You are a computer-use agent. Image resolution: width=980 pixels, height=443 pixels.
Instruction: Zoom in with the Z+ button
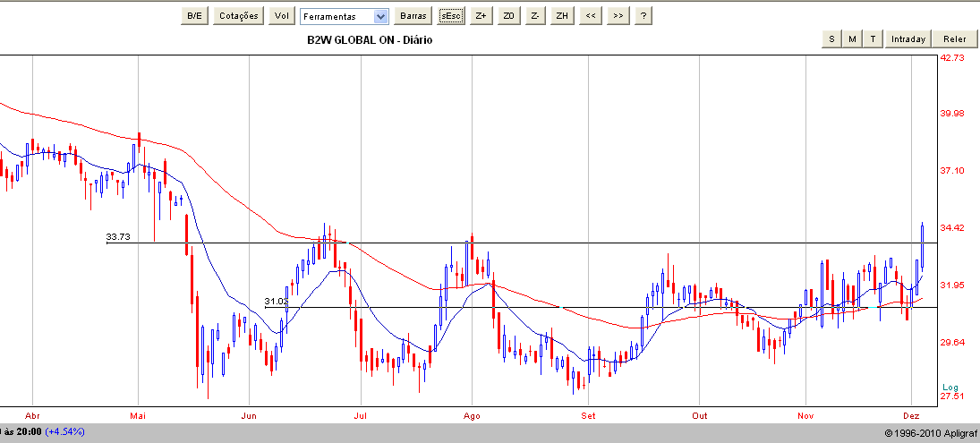tap(481, 16)
